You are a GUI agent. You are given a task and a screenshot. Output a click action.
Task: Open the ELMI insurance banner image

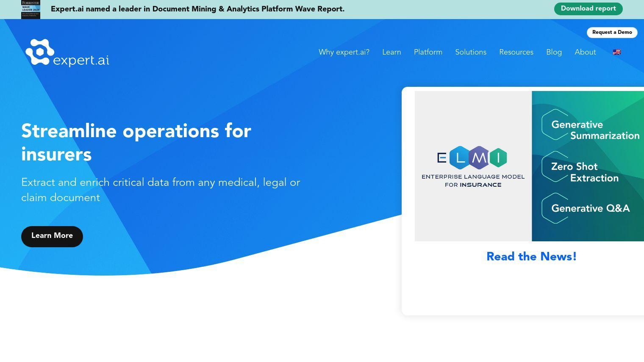point(529,166)
